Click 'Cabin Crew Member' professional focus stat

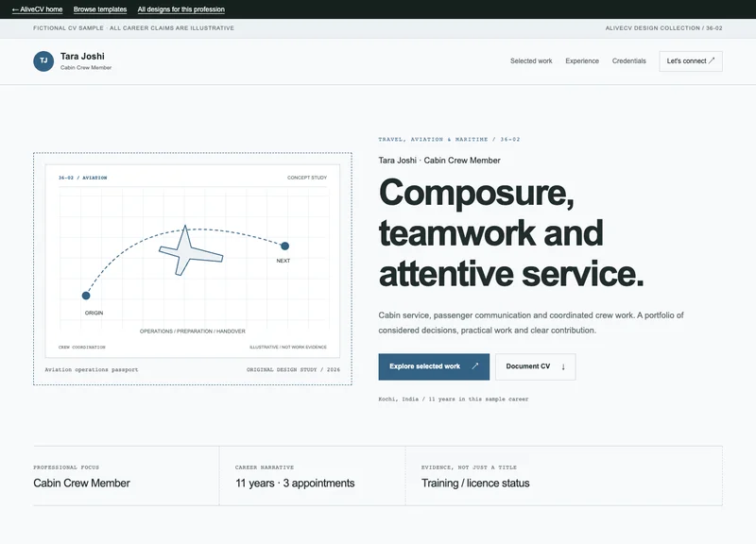(x=81, y=483)
